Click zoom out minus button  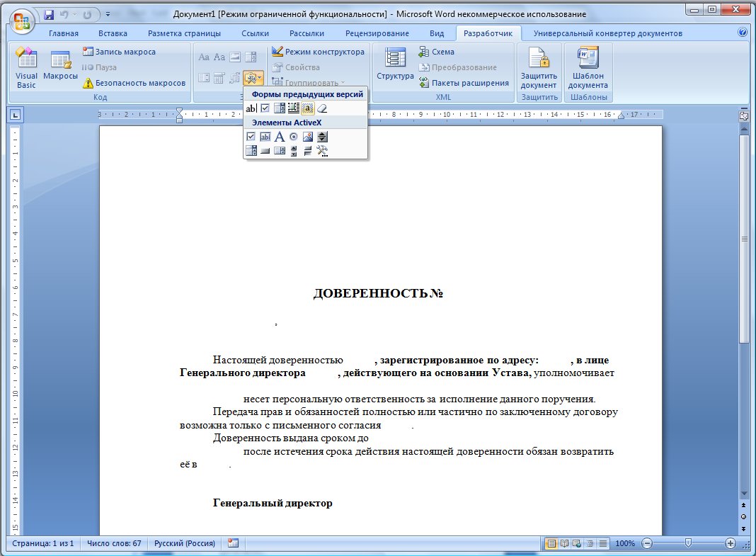(x=647, y=543)
